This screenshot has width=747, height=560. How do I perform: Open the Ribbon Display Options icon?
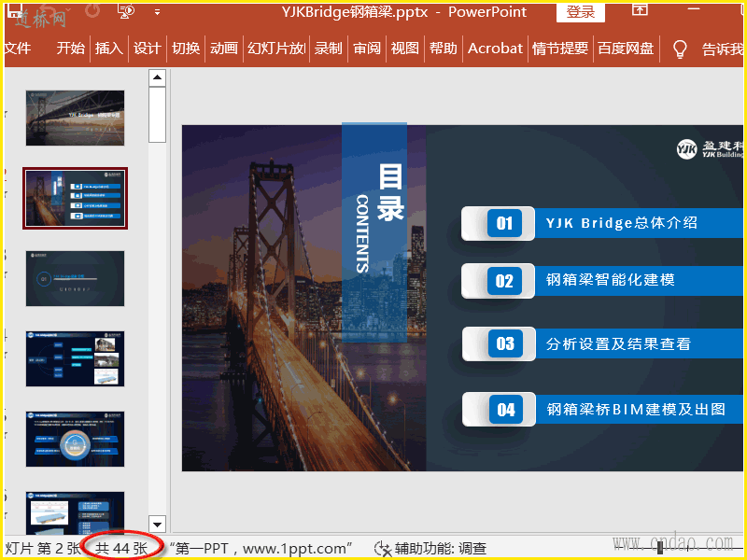tap(640, 9)
